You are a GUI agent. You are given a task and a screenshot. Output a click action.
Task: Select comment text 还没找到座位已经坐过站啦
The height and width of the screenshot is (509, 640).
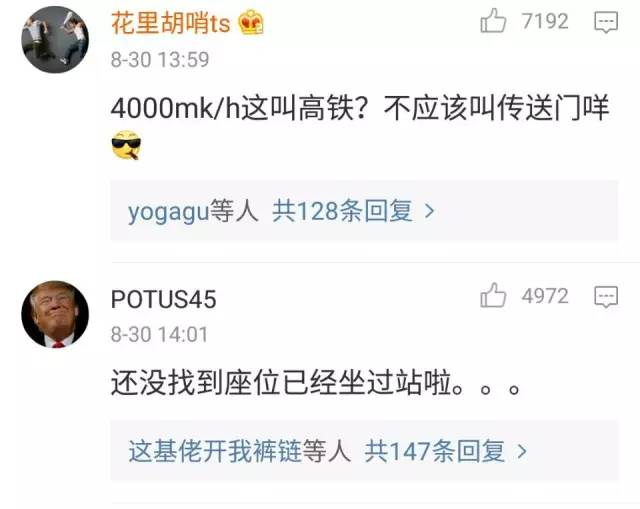pos(287,383)
